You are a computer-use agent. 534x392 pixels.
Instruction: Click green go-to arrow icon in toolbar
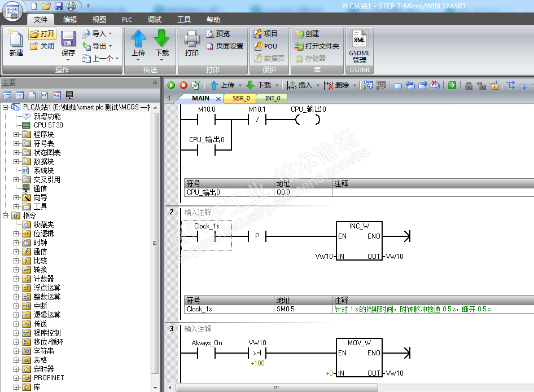pyautogui.click(x=452, y=85)
